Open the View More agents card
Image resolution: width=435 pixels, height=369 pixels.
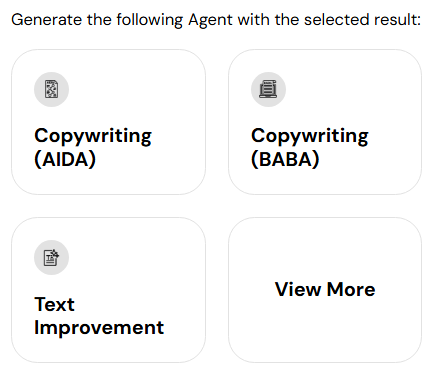click(325, 290)
